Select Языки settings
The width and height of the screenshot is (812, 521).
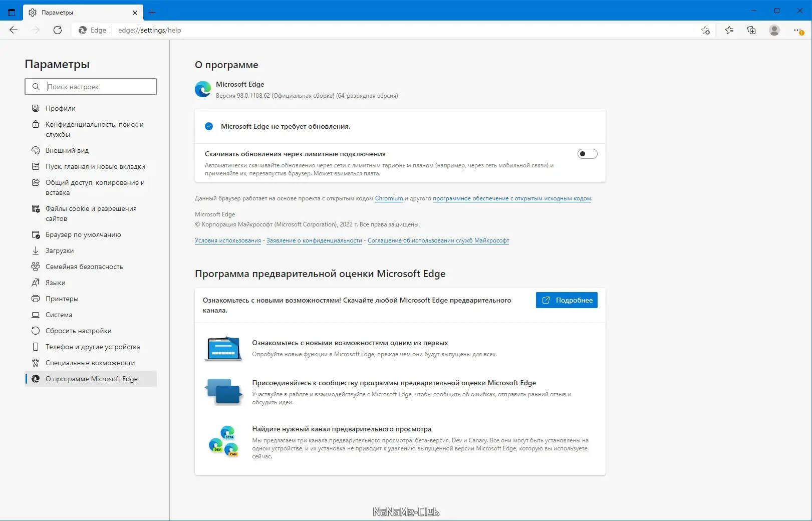(91, 283)
